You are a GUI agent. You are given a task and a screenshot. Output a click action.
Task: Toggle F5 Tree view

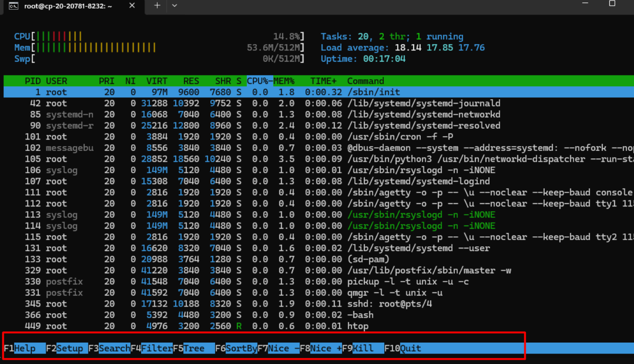pos(193,348)
